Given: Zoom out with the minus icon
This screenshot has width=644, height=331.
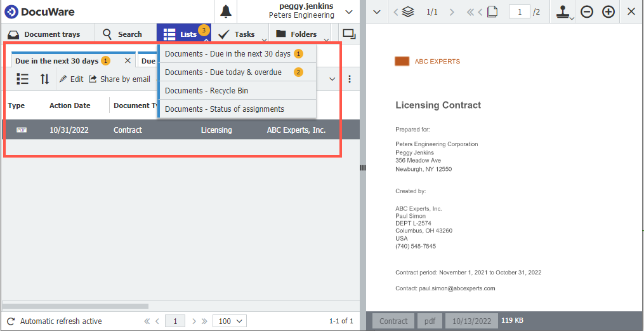Looking at the screenshot, I should (587, 11).
